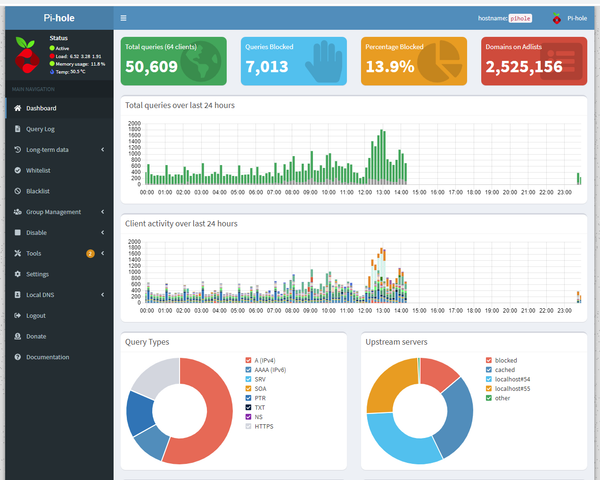Click the Local DNS address book icon
Screen dimensions: 600x480
(x=18, y=295)
